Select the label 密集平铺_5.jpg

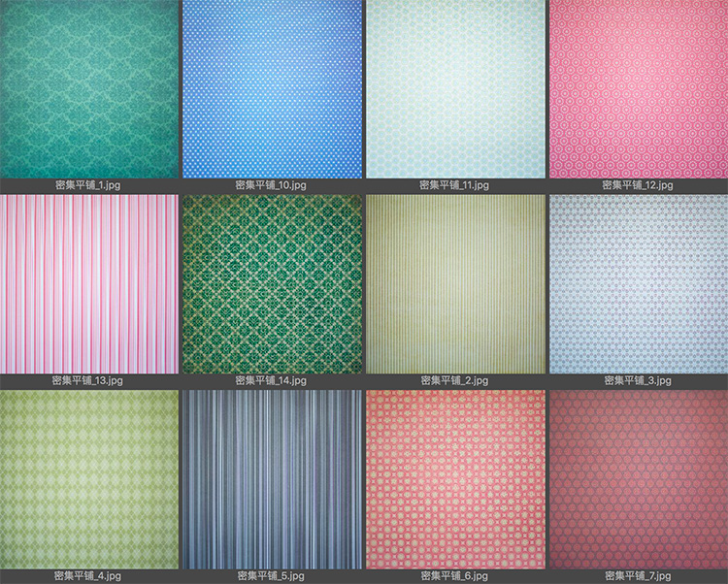271,575
